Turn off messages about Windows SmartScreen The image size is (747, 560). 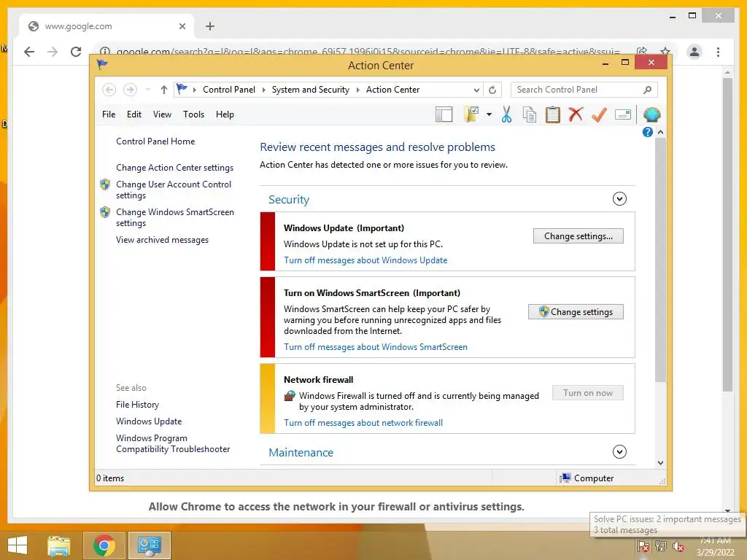click(x=376, y=347)
